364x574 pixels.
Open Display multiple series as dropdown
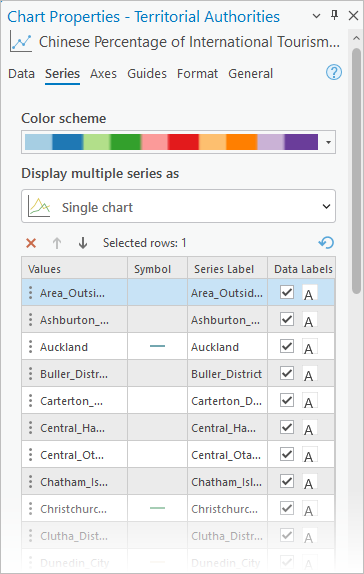coord(178,206)
